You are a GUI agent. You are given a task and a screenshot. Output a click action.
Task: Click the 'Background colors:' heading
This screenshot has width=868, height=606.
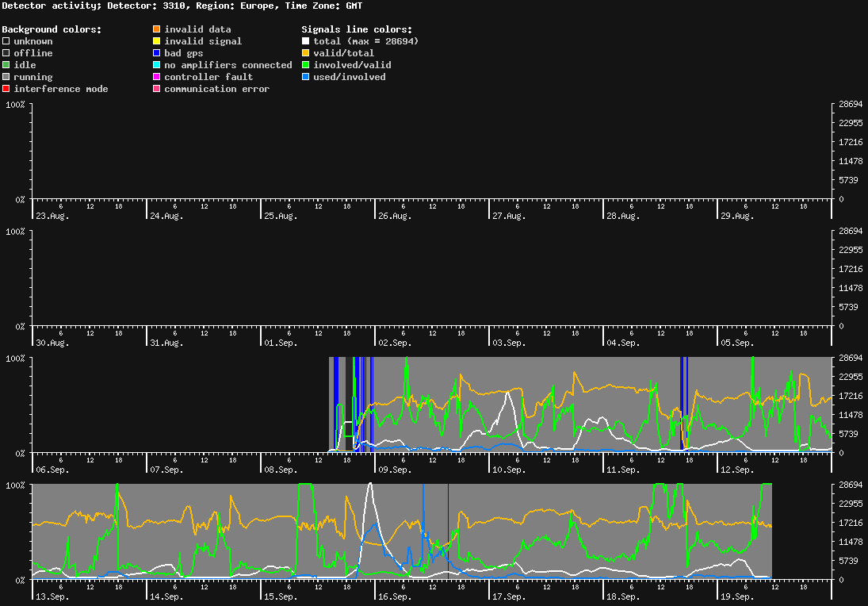coord(52,29)
